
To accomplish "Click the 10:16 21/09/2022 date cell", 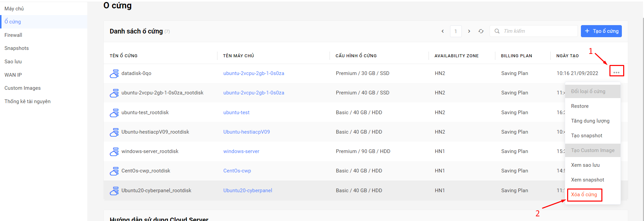I will click(578, 73).
